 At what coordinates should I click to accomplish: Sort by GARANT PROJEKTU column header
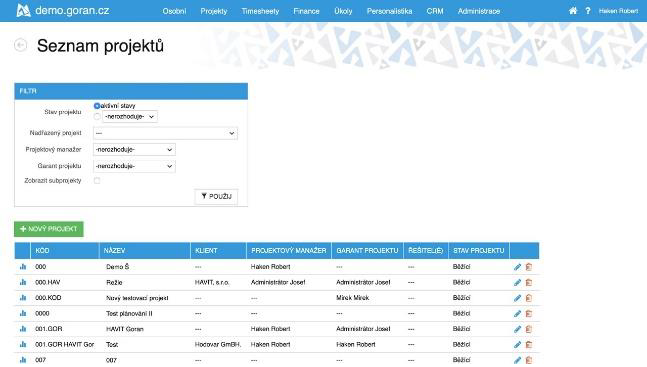coord(367,251)
